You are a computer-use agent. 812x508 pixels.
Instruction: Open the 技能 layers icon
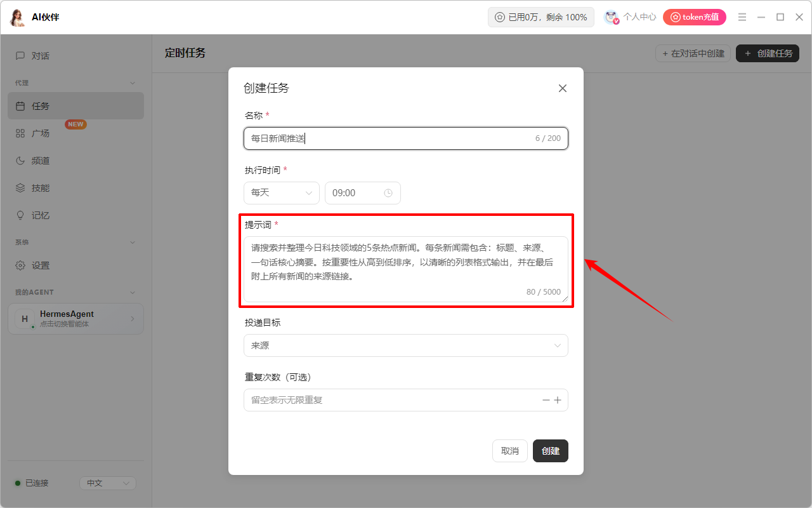tap(20, 188)
